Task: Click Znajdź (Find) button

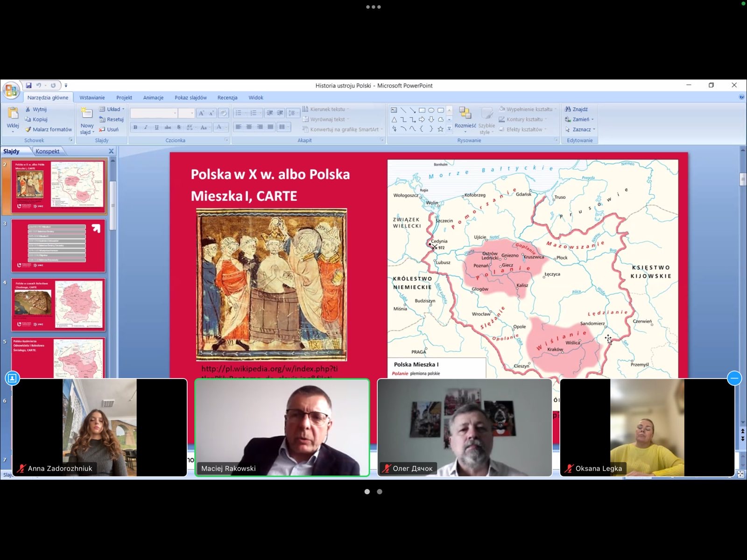Action: tap(576, 109)
